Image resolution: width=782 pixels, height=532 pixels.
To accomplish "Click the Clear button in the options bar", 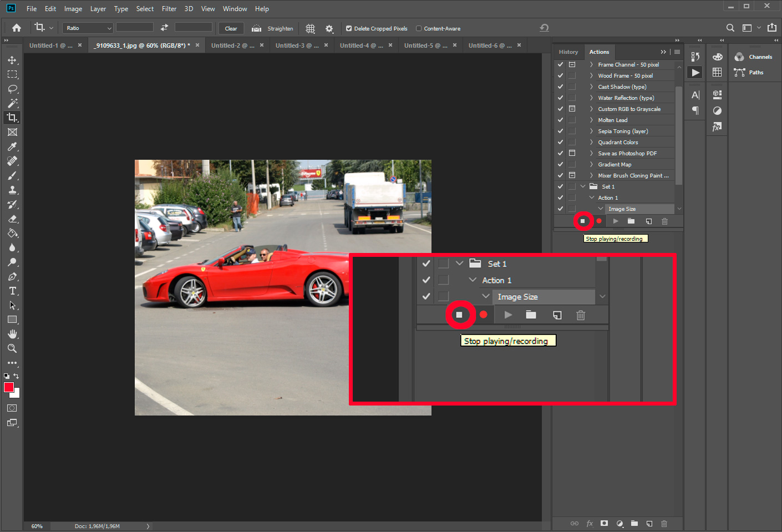I will pos(231,28).
